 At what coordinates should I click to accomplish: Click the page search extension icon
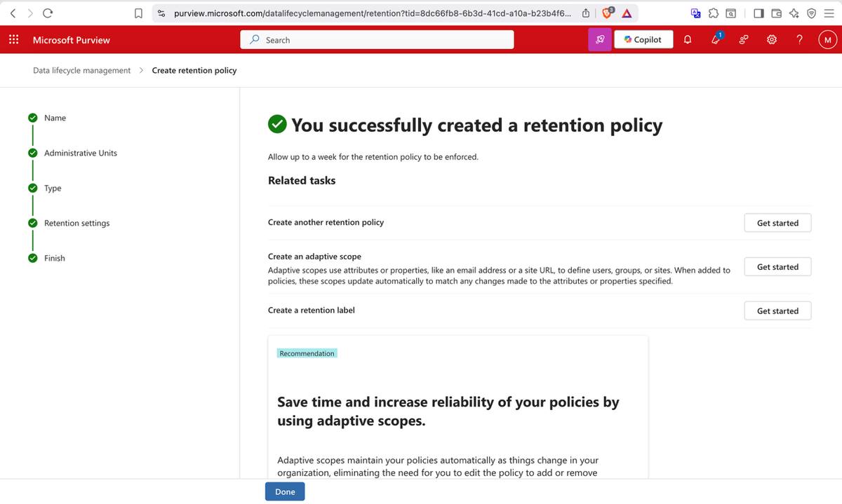pos(730,13)
